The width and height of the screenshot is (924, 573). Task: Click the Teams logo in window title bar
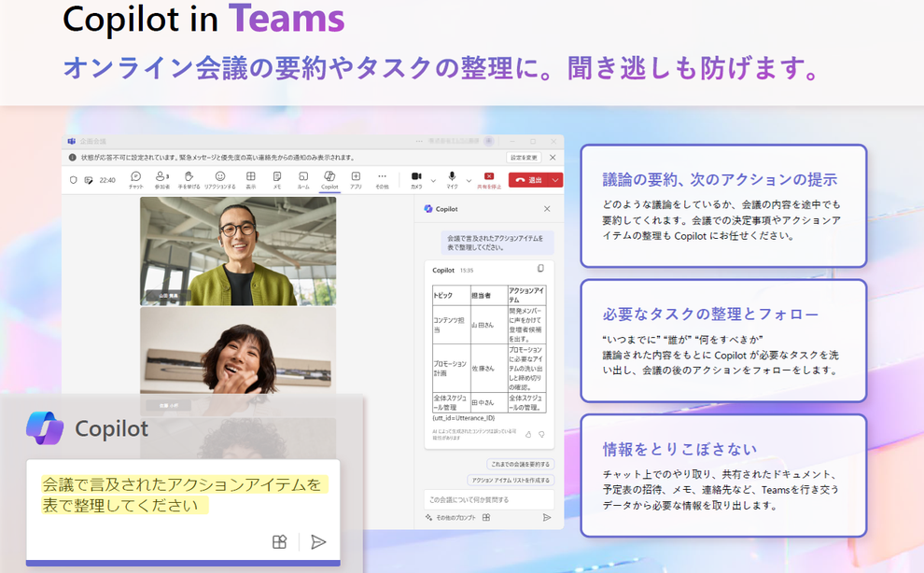coord(71,142)
